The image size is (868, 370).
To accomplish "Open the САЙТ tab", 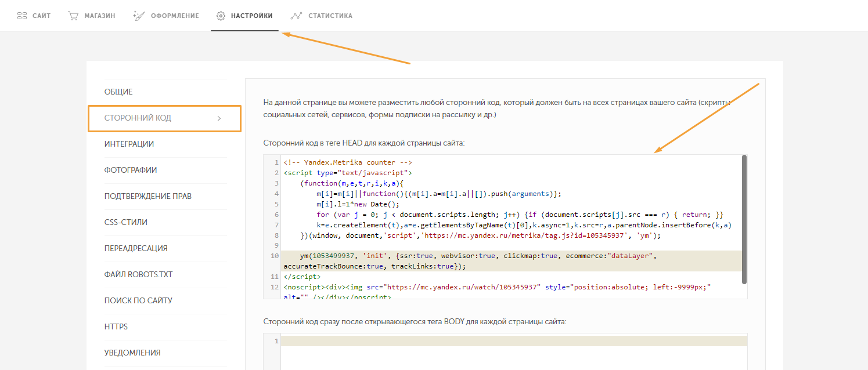I will [x=41, y=16].
